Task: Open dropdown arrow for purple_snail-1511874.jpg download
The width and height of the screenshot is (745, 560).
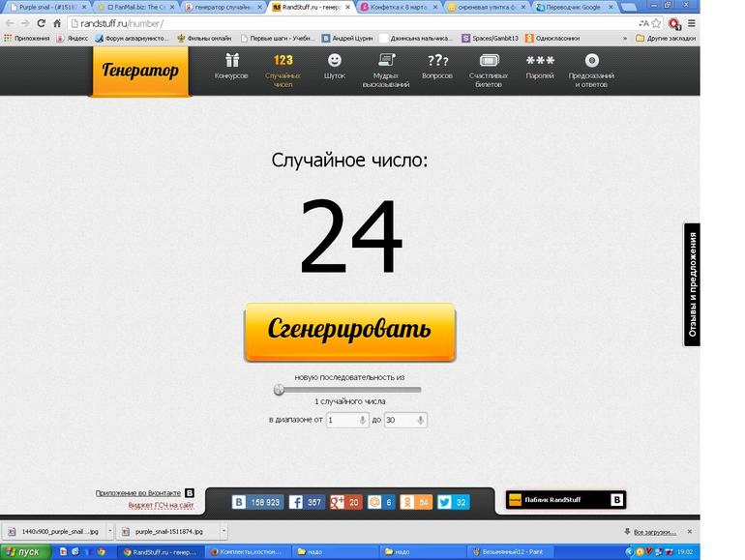Action: point(223,531)
